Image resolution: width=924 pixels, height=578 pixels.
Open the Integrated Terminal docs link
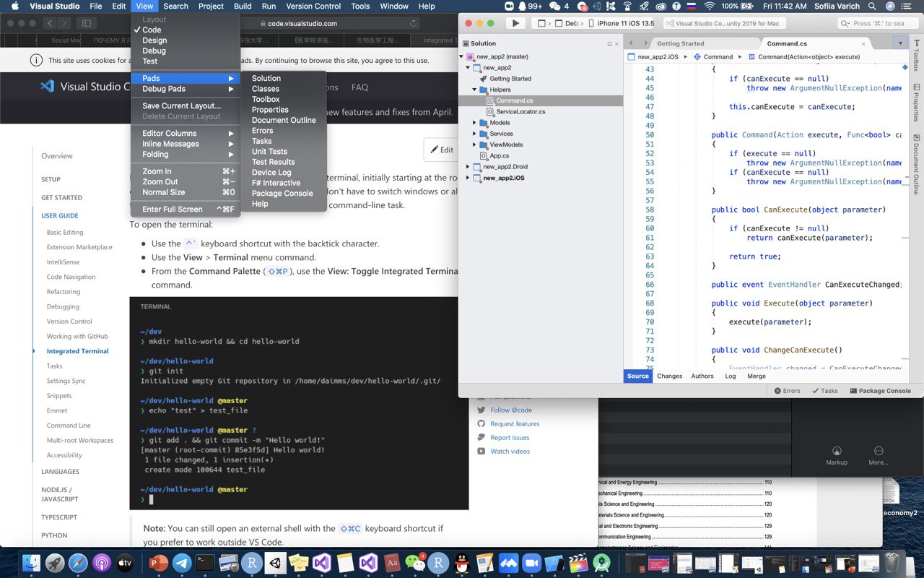click(x=78, y=351)
